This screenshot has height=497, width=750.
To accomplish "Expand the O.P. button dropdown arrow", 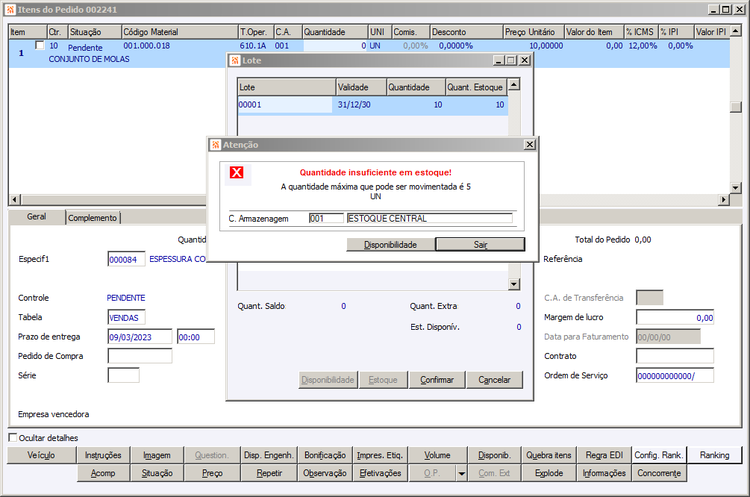I will pyautogui.click(x=462, y=474).
